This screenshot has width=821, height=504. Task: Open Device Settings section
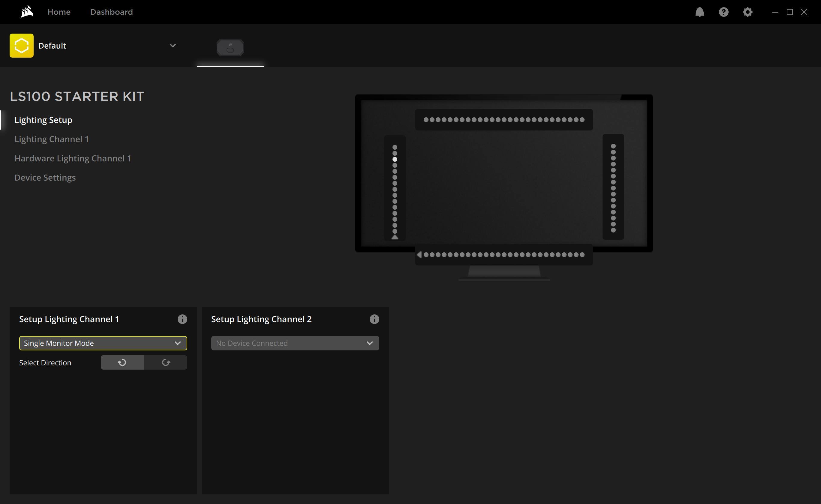point(45,178)
